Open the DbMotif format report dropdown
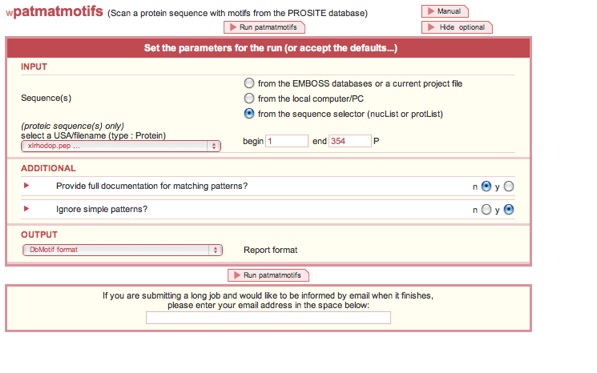This screenshot has width=597, height=373. coord(122,250)
